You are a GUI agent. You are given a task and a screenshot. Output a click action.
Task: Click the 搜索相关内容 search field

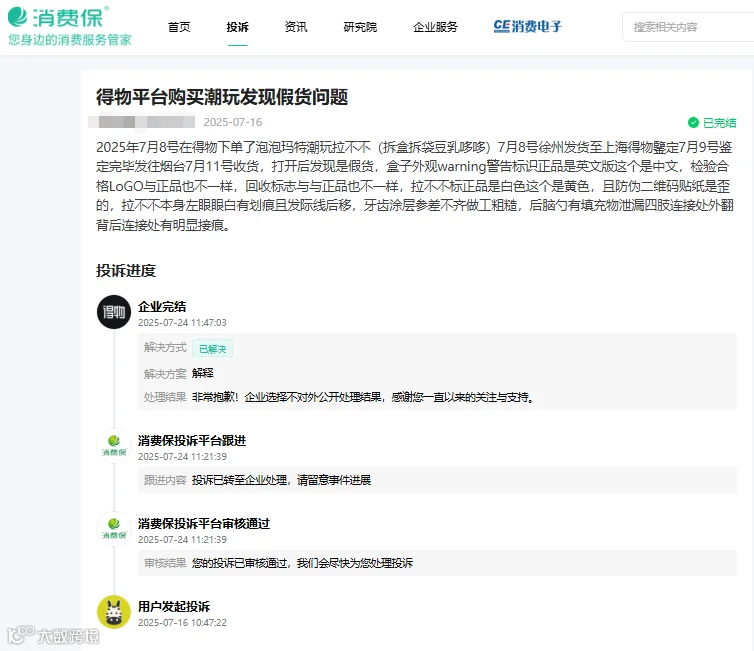[x=688, y=27]
